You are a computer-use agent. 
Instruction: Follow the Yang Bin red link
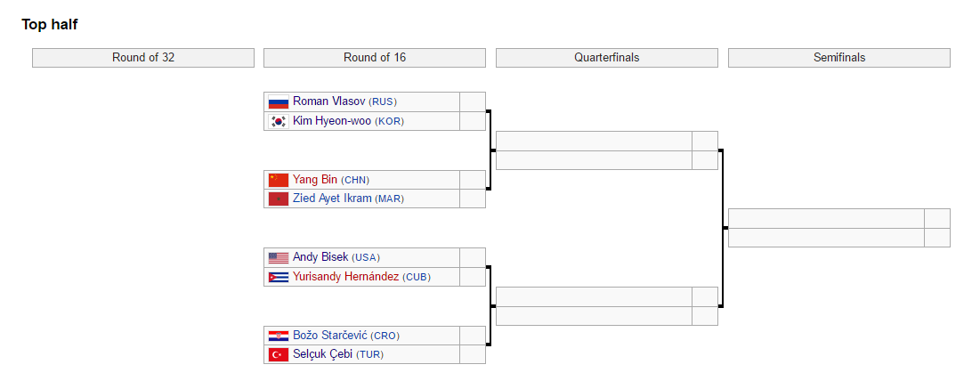click(315, 180)
